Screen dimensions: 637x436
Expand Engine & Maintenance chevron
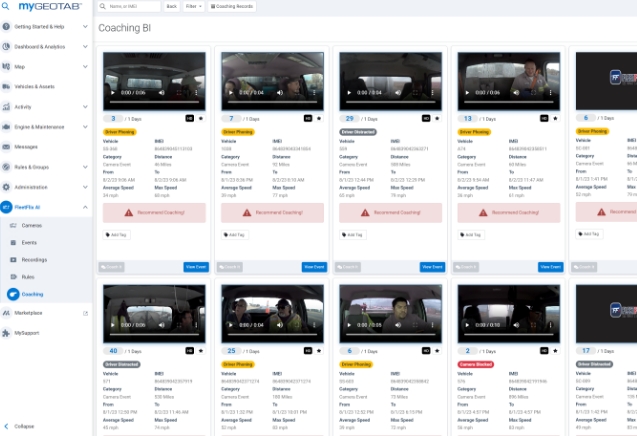click(x=85, y=127)
